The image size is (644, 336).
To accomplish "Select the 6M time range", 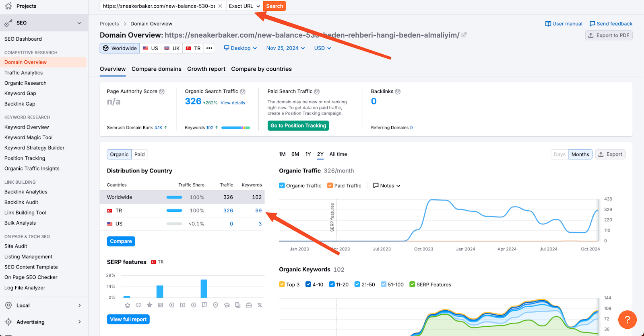I will [x=295, y=154].
